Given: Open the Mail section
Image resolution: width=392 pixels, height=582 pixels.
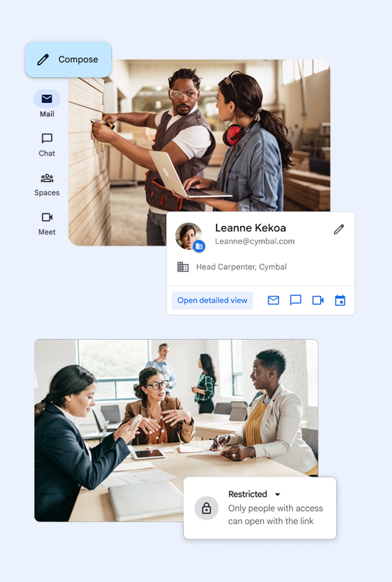Looking at the screenshot, I should tap(47, 104).
